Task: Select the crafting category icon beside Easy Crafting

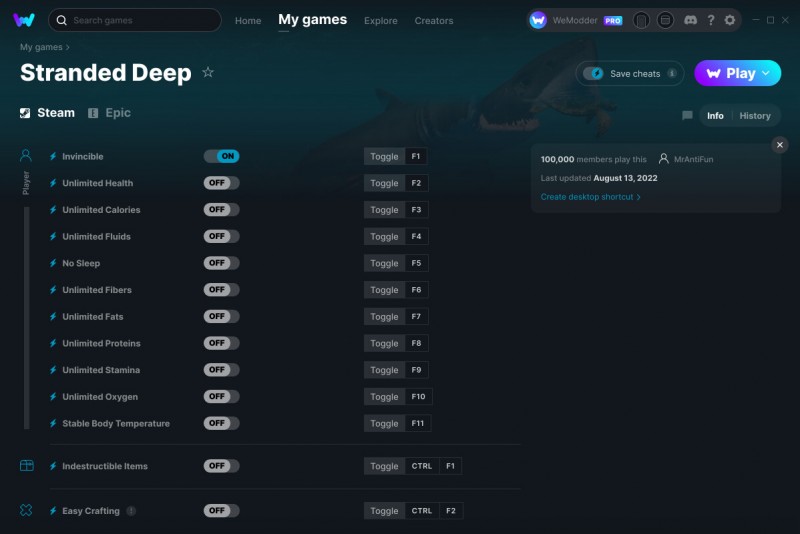Action: (26, 510)
